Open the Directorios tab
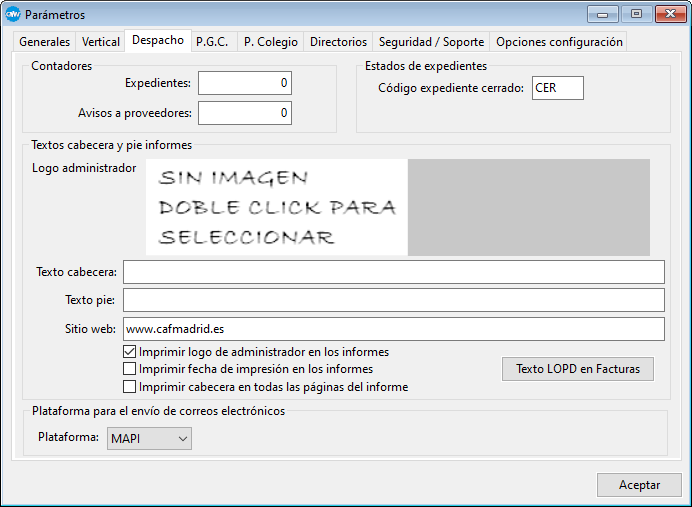The height and width of the screenshot is (507, 692). (338, 42)
